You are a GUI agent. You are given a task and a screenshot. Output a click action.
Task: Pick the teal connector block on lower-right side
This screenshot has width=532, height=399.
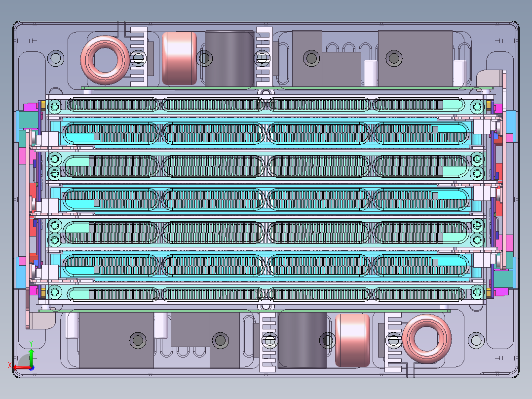[x=503, y=279]
